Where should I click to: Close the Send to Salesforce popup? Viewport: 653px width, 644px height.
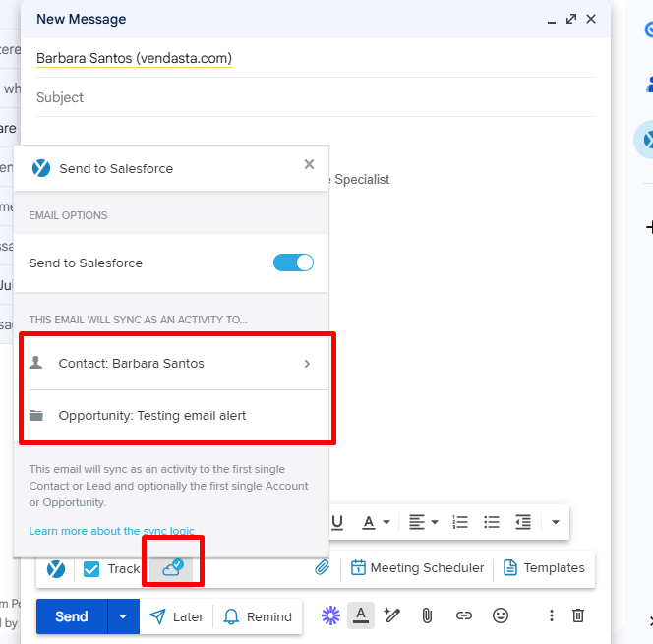(x=309, y=164)
